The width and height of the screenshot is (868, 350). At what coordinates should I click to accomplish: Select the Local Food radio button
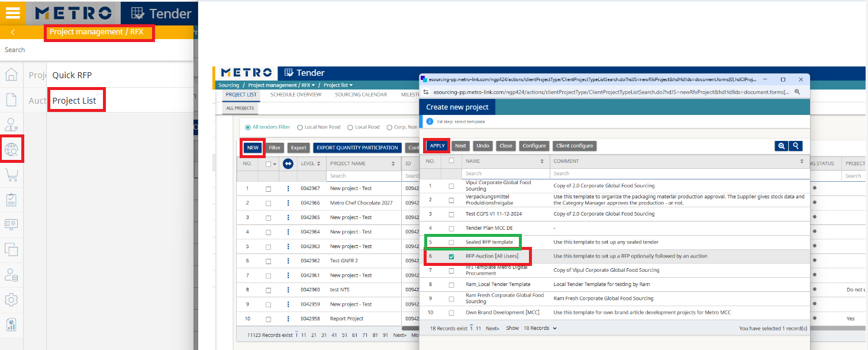pos(350,127)
